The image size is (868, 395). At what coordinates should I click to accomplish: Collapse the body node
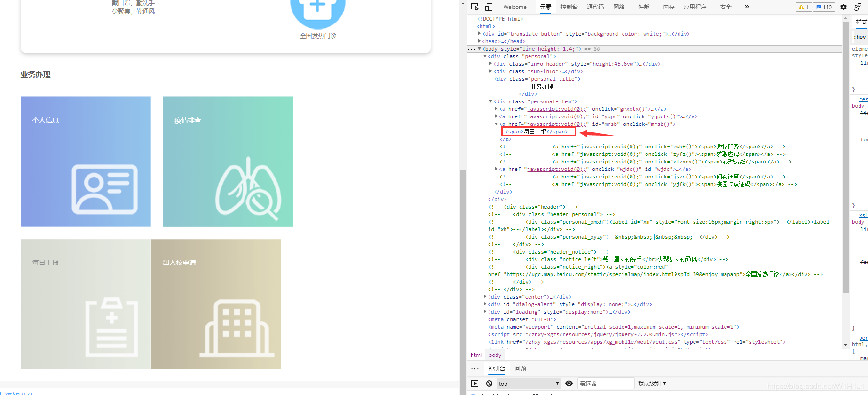click(x=480, y=49)
